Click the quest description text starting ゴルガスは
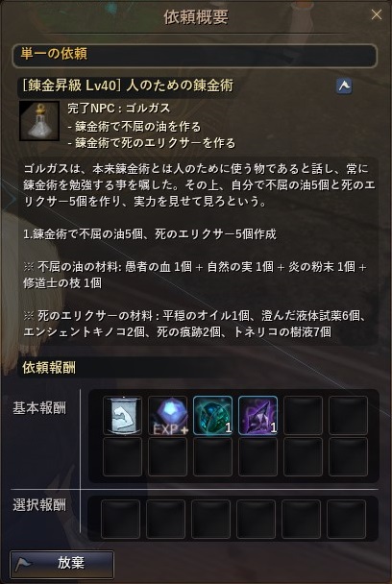 [x=199, y=185]
